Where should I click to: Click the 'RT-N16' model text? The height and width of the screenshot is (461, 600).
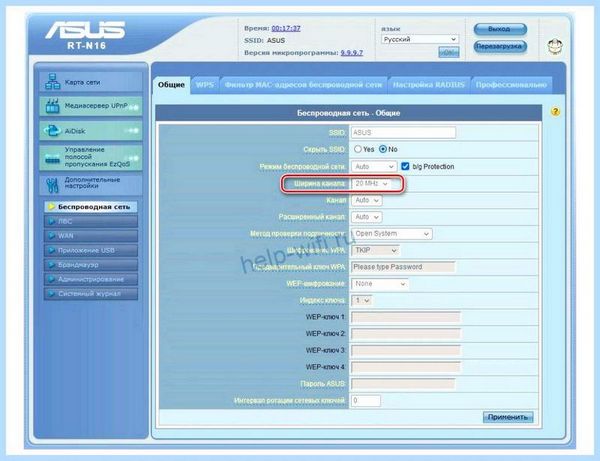(86, 46)
